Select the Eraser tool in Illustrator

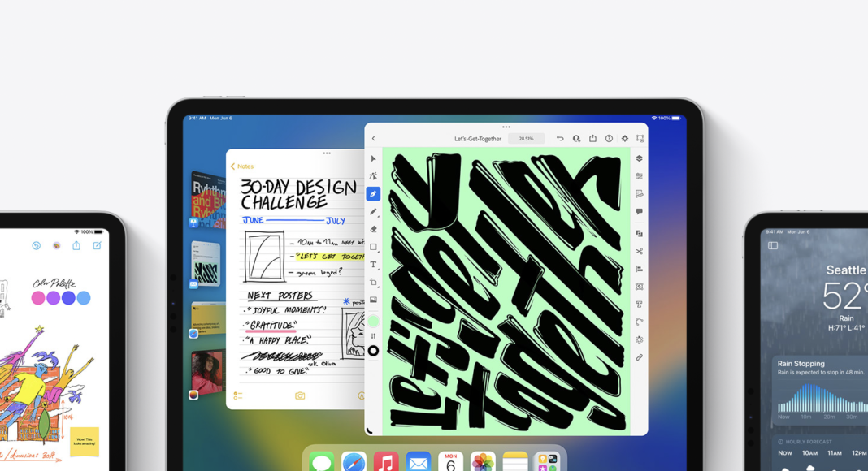point(374,230)
